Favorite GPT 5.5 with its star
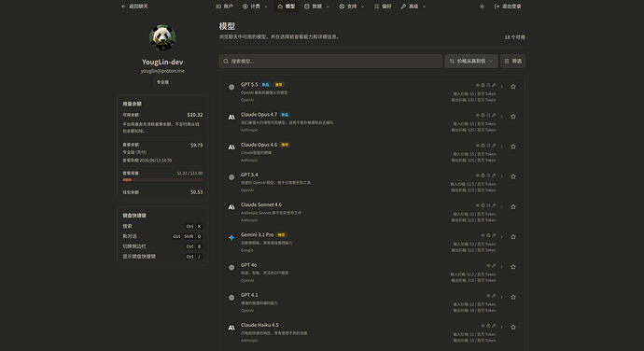 pos(513,86)
